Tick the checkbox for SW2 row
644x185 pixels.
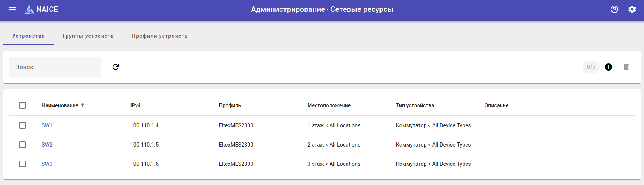pyautogui.click(x=23, y=145)
